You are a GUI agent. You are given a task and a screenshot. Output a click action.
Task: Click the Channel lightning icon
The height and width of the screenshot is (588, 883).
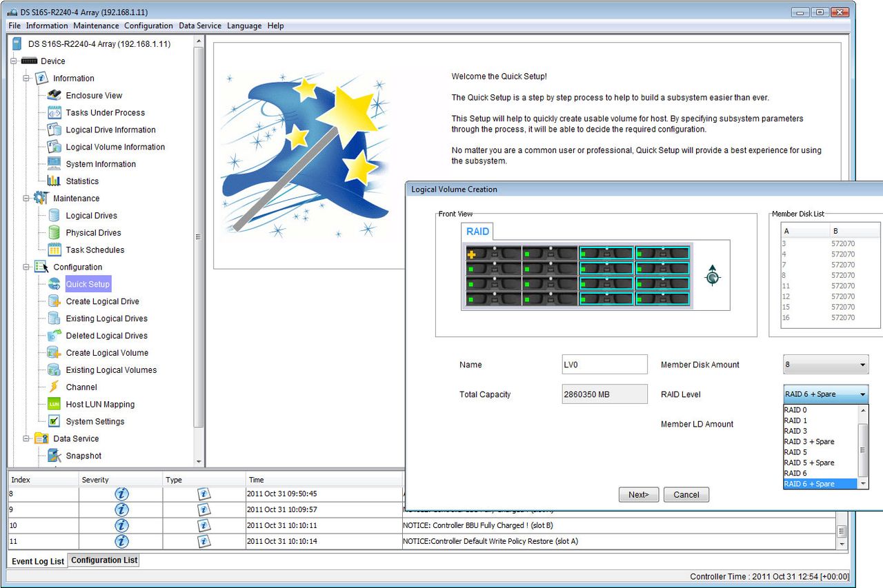54,387
